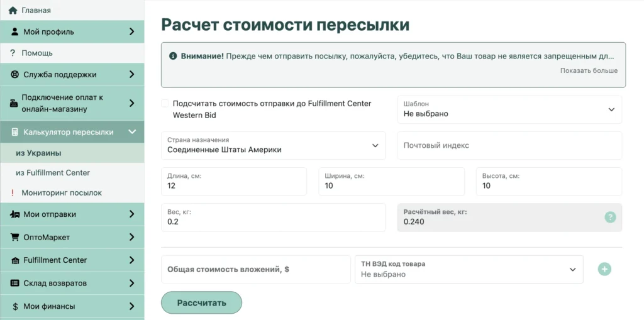Click the Расчётный вес value 0.240
This screenshot has width=644, height=320.
(x=414, y=222)
